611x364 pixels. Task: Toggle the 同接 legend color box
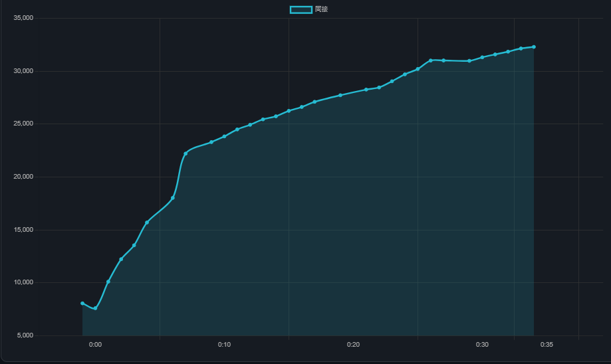[301, 10]
